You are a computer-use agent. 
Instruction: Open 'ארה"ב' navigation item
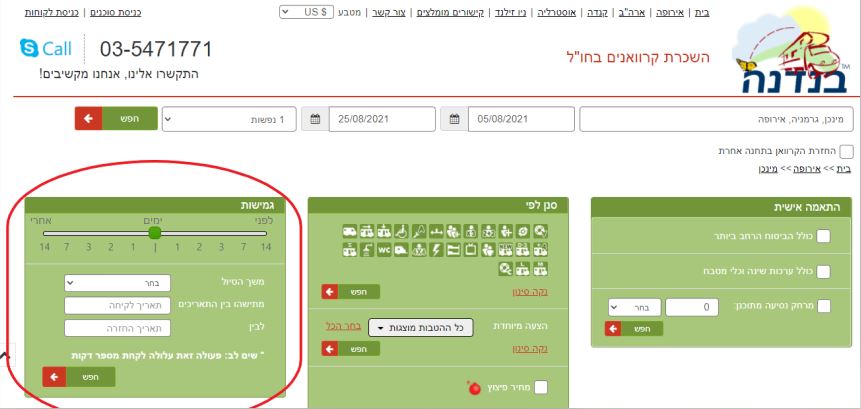click(630, 12)
